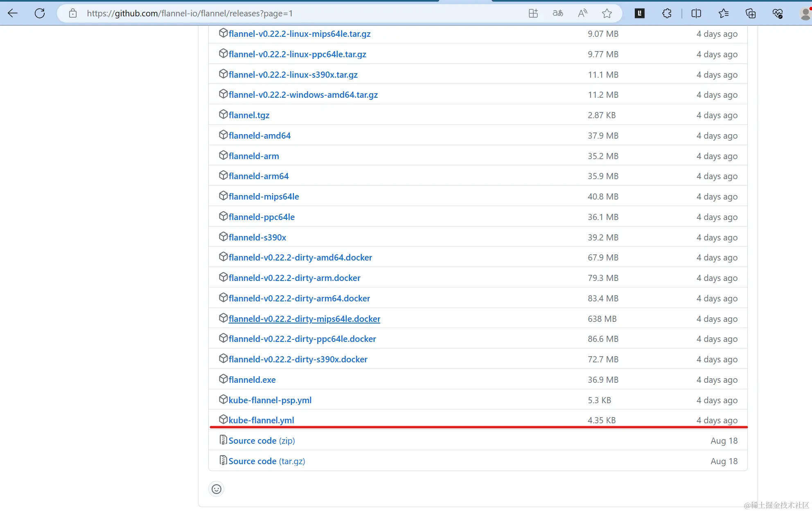Open the collections icon
Screen dimensions: 812x512
750,13
